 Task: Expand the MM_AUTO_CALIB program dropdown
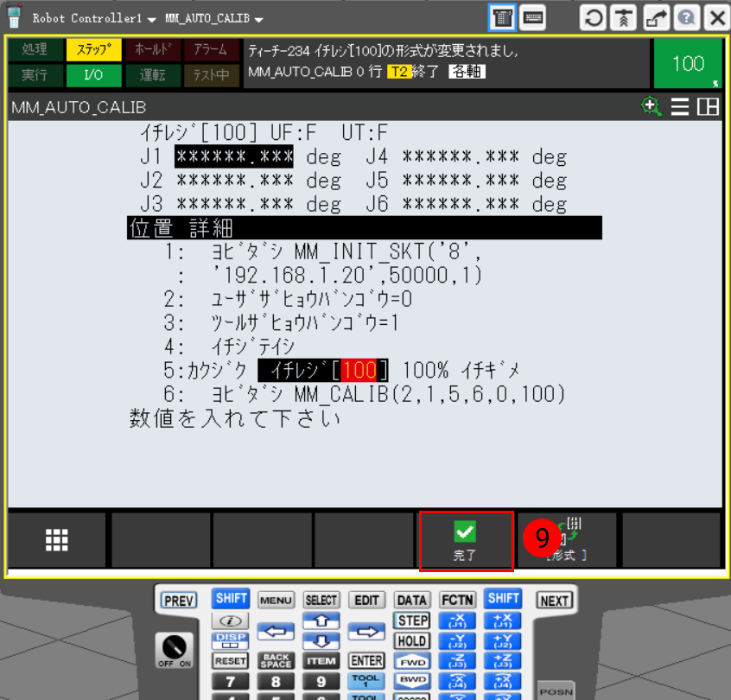[x=214, y=19]
